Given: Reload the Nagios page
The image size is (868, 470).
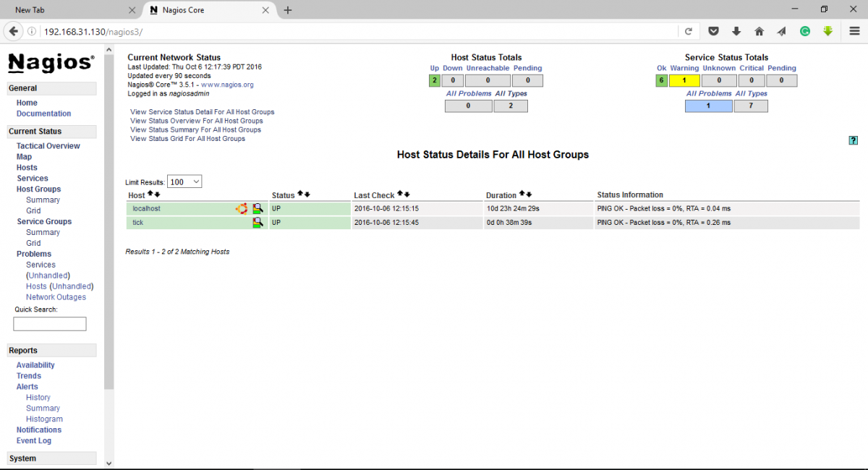Looking at the screenshot, I should (x=688, y=32).
